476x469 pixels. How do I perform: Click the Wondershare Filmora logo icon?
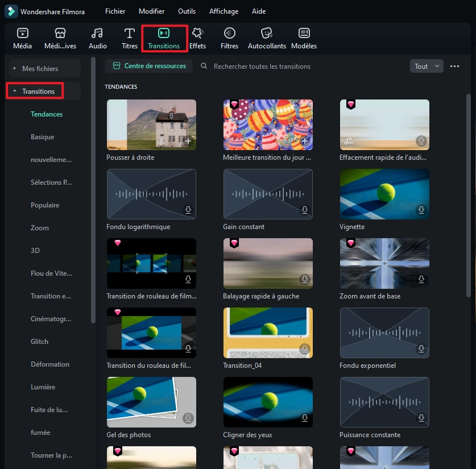point(11,11)
